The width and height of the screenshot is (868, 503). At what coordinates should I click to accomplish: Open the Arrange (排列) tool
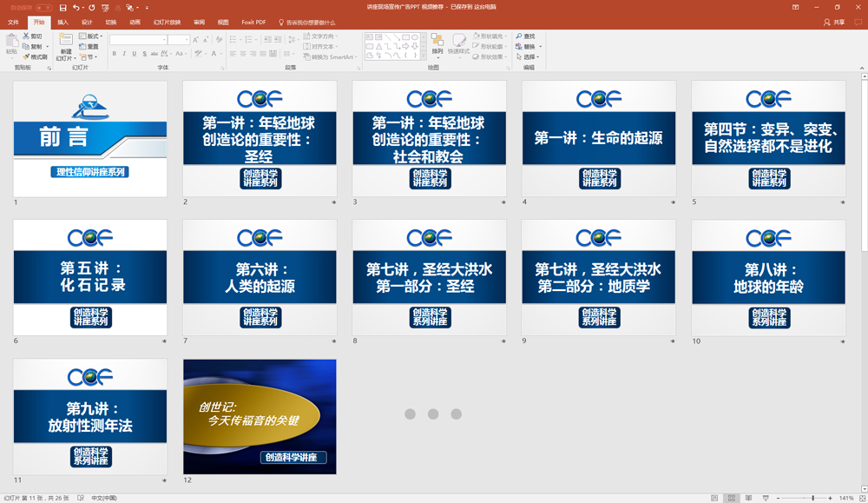pyautogui.click(x=437, y=44)
